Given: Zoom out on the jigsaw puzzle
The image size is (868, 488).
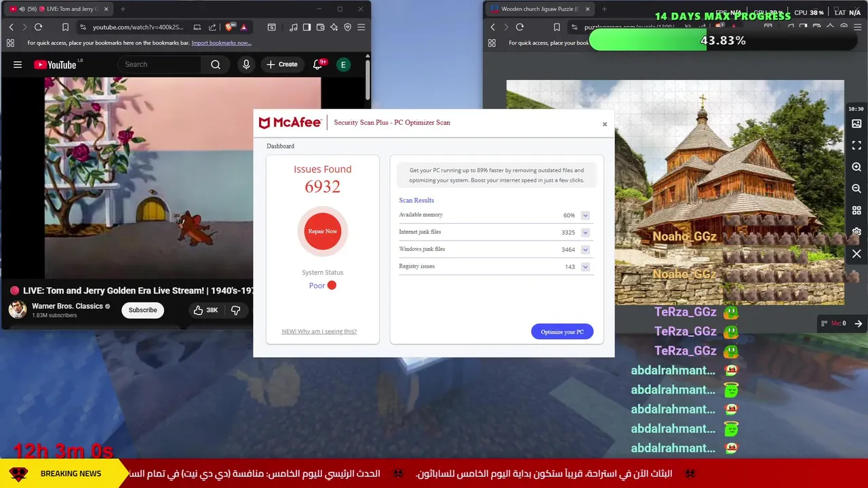Looking at the screenshot, I should point(856,188).
